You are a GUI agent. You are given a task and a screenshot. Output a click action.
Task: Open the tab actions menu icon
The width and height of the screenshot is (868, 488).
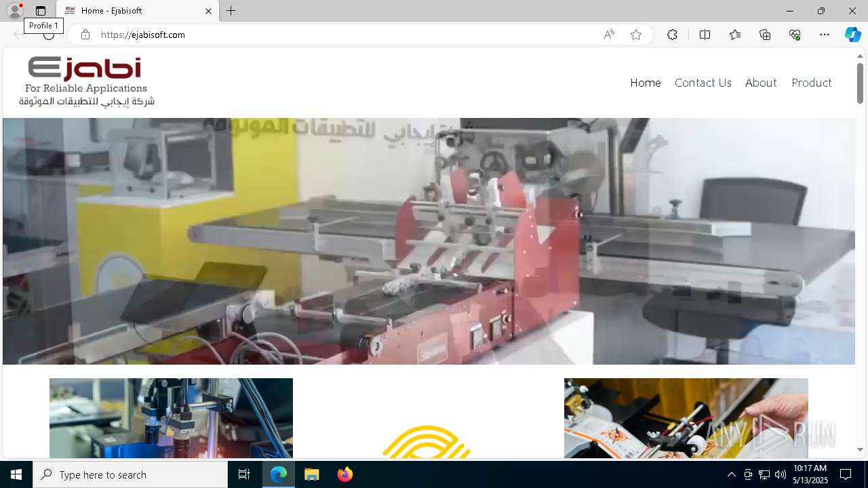click(41, 11)
